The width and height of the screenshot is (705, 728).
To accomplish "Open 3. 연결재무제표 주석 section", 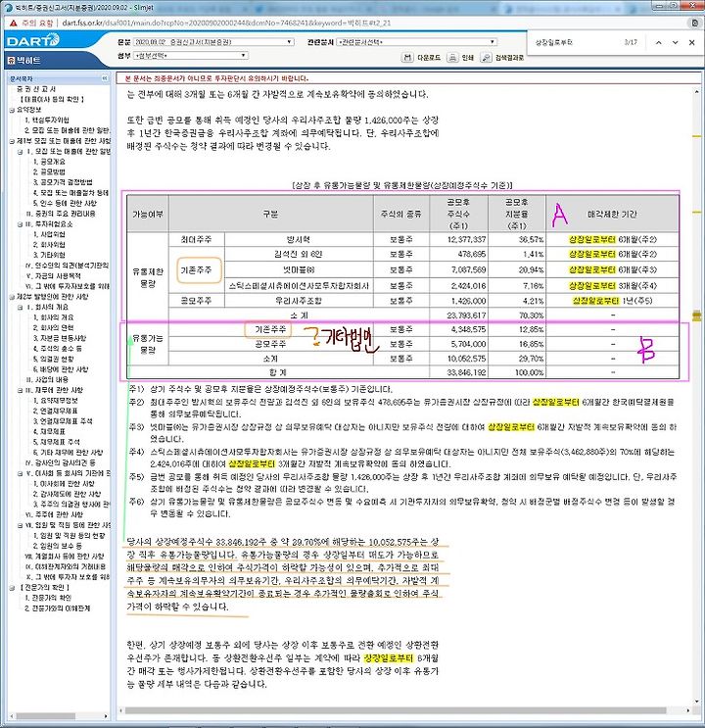I will click(63, 421).
